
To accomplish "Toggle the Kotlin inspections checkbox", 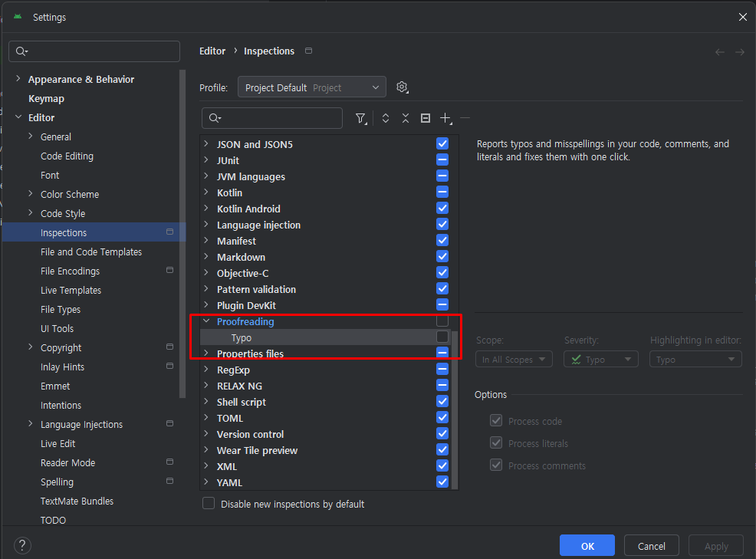I will (442, 192).
